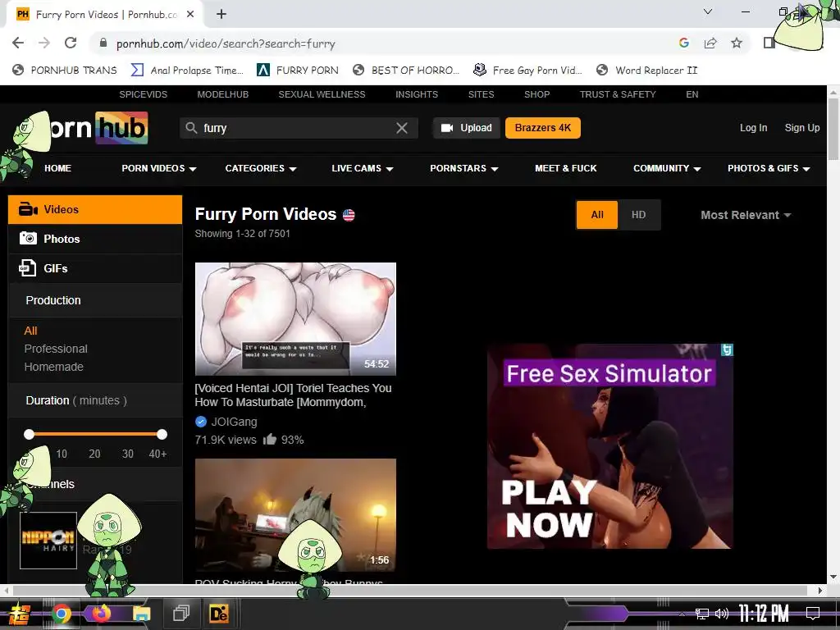Screen dimensions: 840x630
Task: Open the JOIGang uploader link
Action: pos(234,422)
